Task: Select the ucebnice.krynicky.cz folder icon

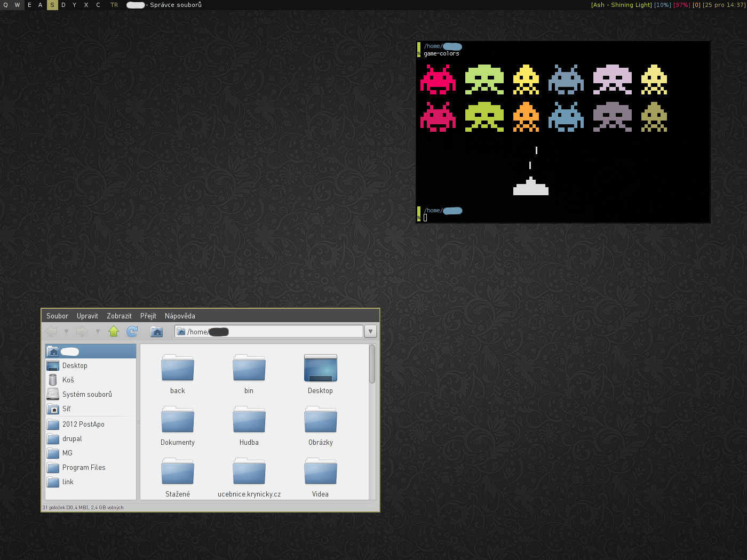Action: (x=249, y=471)
